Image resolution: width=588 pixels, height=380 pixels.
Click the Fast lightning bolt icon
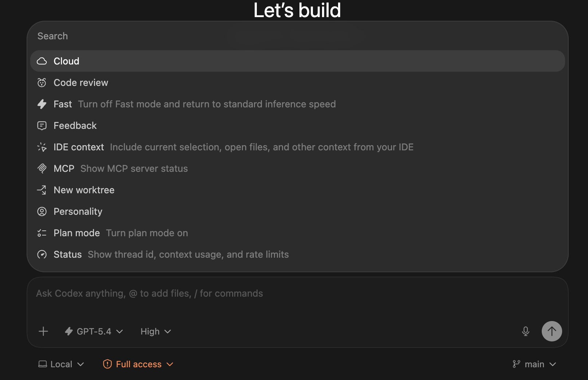coord(42,104)
